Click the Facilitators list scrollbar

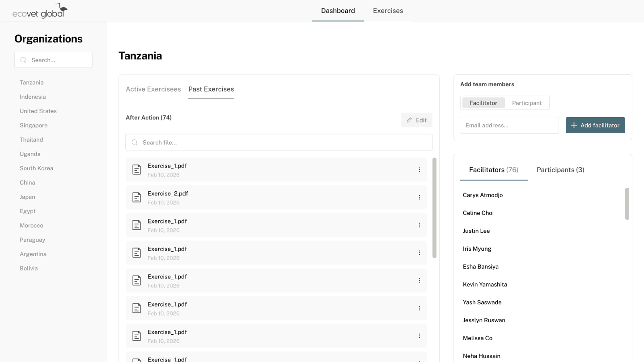(x=627, y=204)
